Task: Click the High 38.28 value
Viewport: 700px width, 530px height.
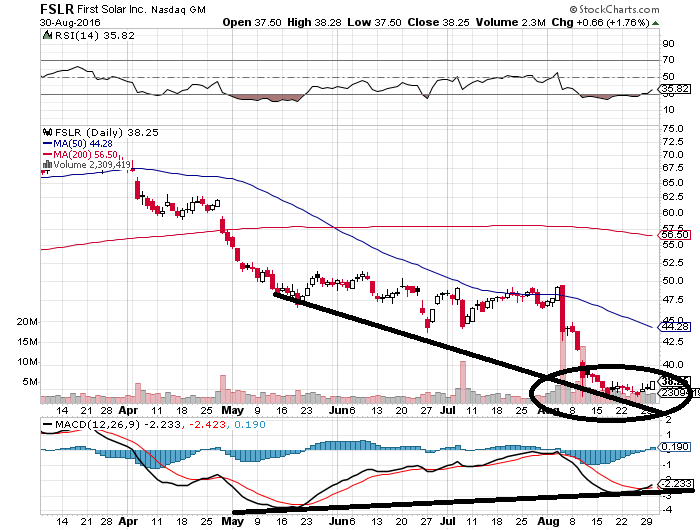Action: (315, 22)
